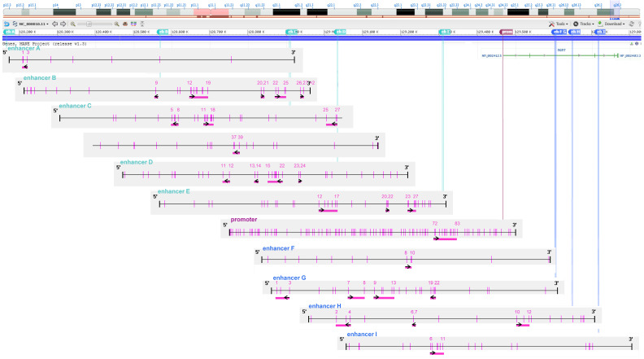
Task: Pan right with the right arrow
Action: (x=63, y=24)
